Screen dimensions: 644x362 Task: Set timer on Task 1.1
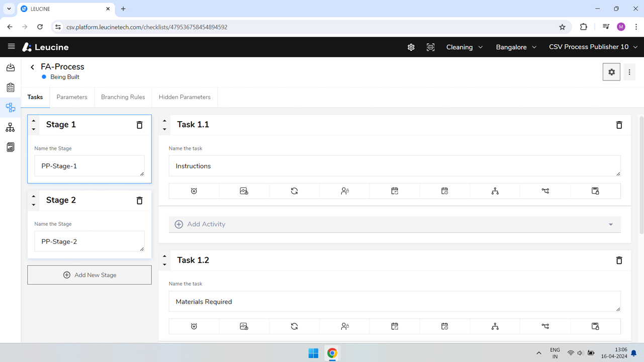click(194, 191)
